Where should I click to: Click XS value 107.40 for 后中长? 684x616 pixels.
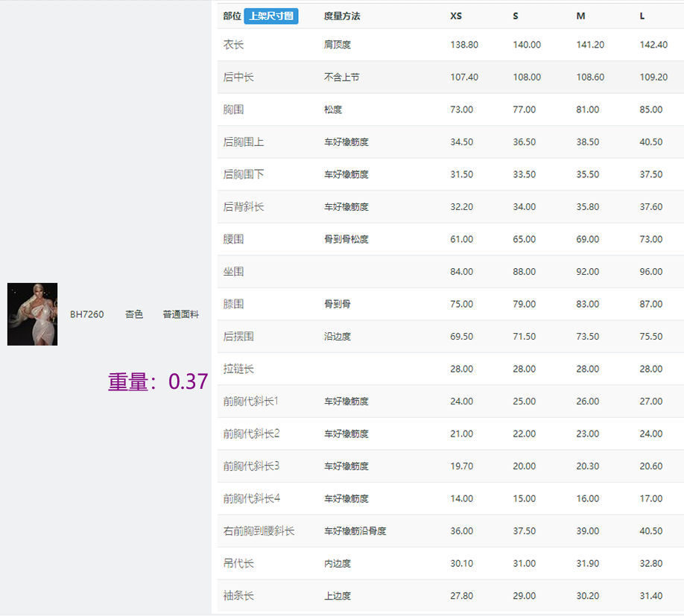click(464, 77)
